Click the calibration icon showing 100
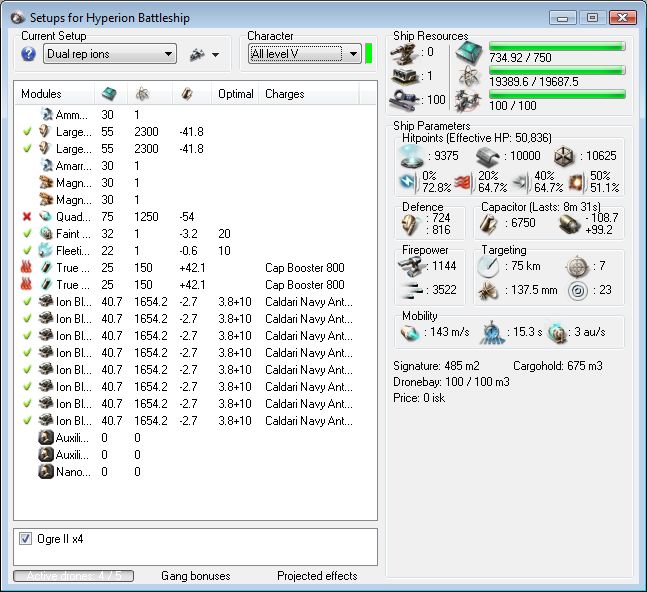 405,100
